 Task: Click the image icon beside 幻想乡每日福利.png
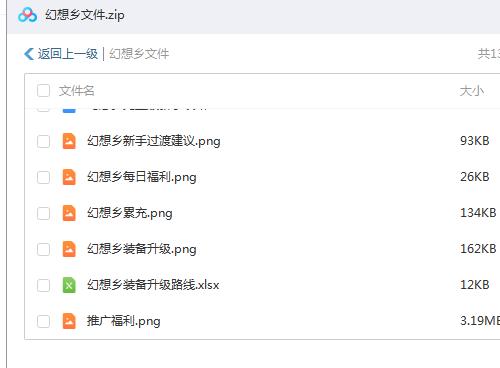click(69, 177)
